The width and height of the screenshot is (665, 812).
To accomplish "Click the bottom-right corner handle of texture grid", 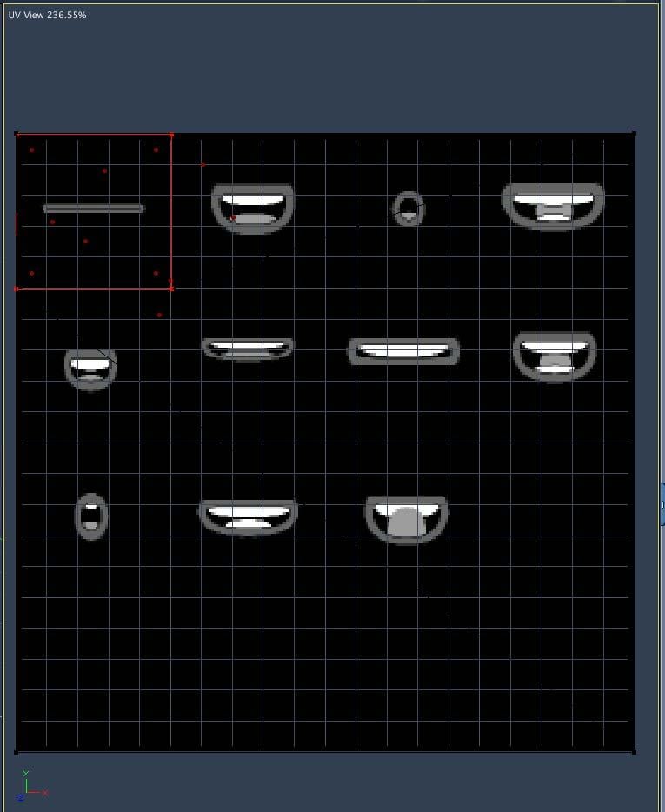I will (x=634, y=752).
